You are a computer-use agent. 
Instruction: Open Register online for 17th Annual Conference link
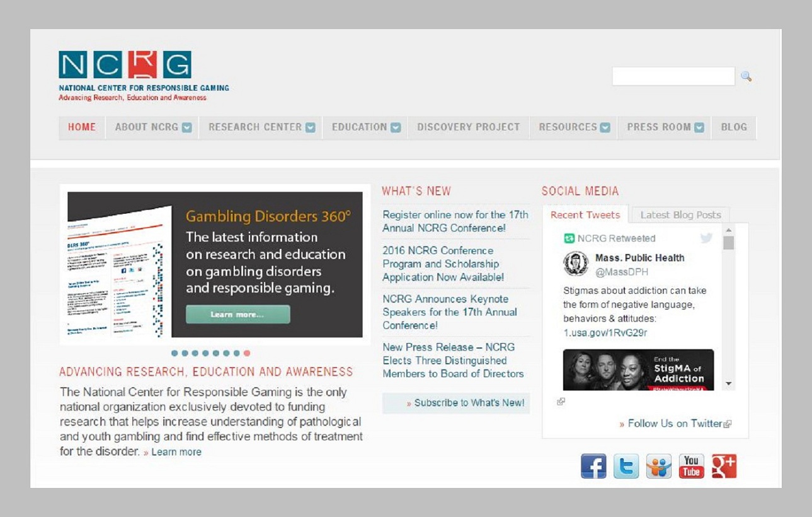455,221
